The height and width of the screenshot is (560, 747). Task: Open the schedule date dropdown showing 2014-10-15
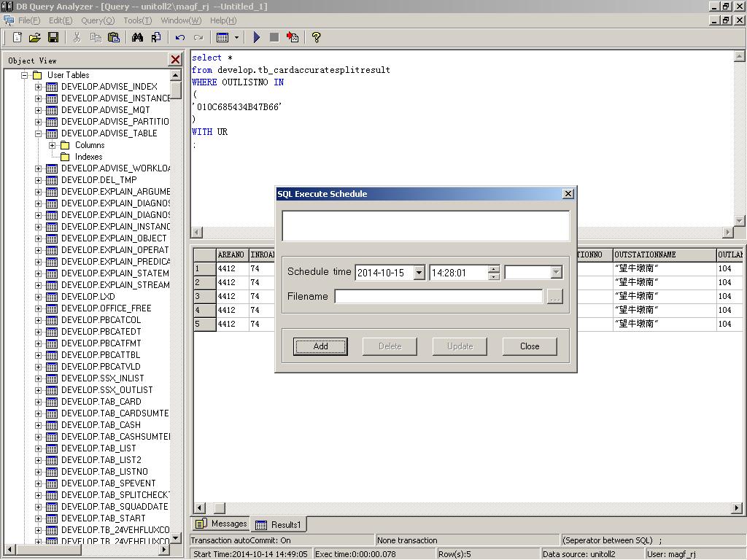(419, 273)
